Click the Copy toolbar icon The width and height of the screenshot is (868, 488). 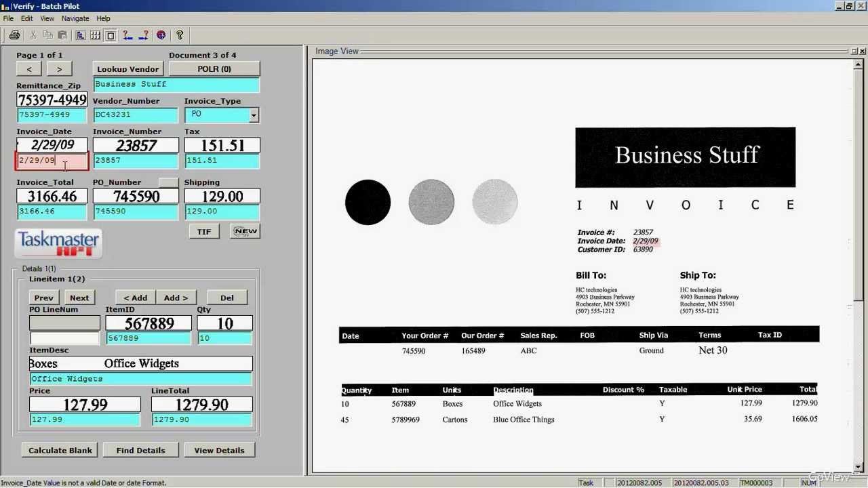click(47, 35)
